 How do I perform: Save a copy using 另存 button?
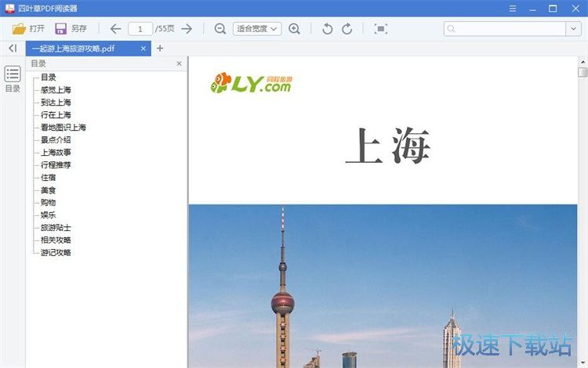pyautogui.click(x=71, y=29)
